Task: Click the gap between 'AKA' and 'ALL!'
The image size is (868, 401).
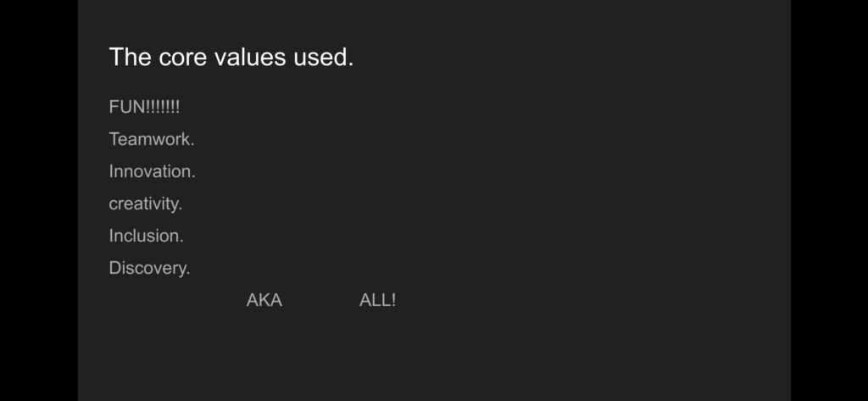Action: (320, 300)
